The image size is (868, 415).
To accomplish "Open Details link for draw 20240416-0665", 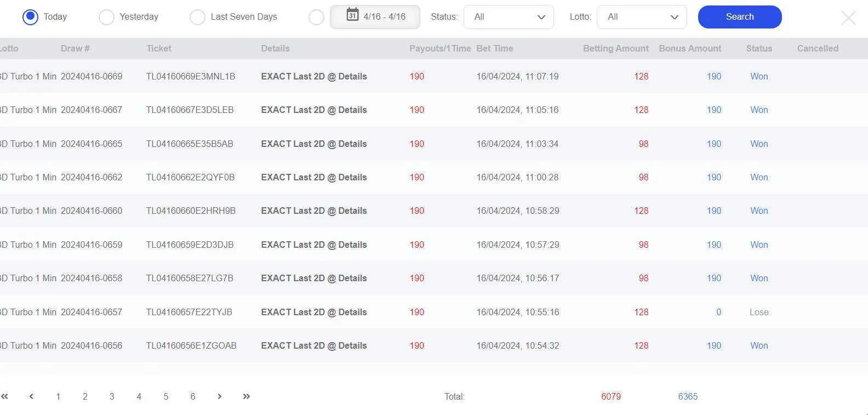I will (313, 144).
